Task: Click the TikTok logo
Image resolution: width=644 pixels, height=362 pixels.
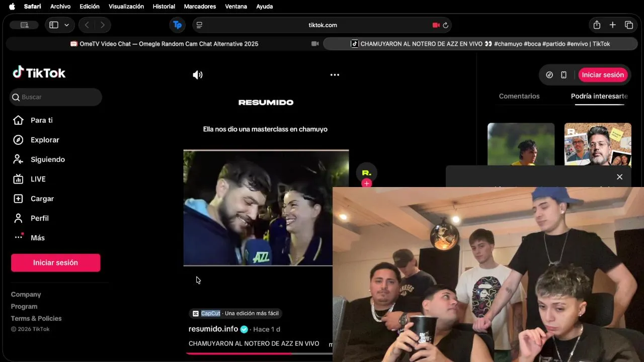Action: (39, 73)
